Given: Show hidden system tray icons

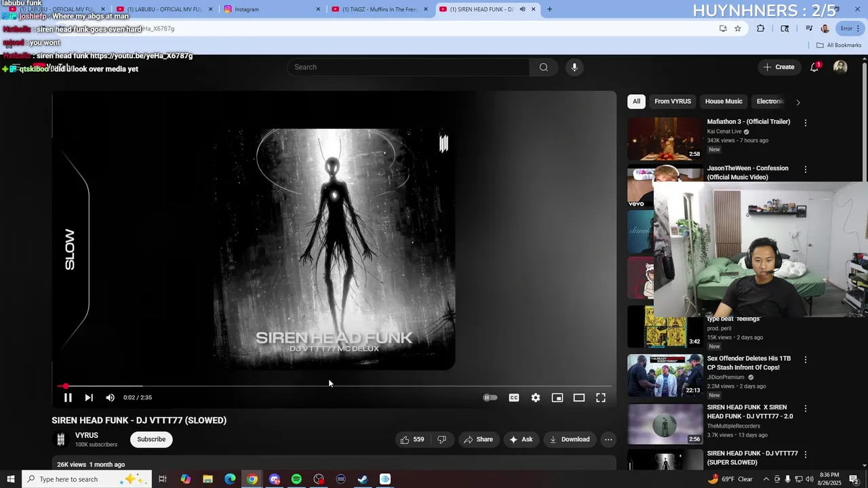Looking at the screenshot, I should [x=766, y=479].
